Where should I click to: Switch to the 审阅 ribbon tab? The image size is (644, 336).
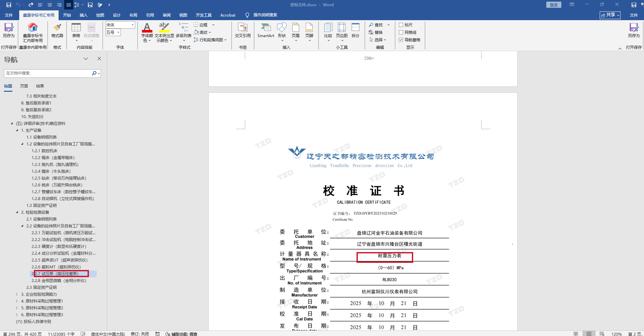click(x=167, y=15)
